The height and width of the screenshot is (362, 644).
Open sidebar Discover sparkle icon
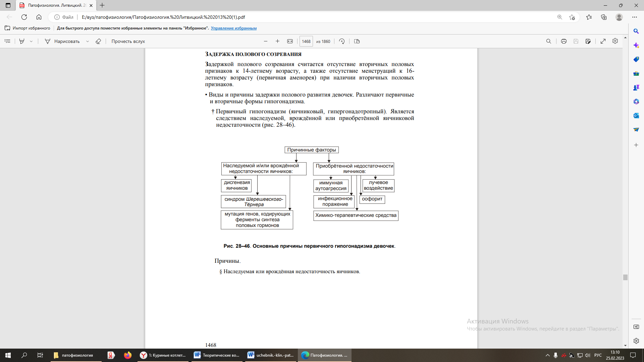[636, 45]
